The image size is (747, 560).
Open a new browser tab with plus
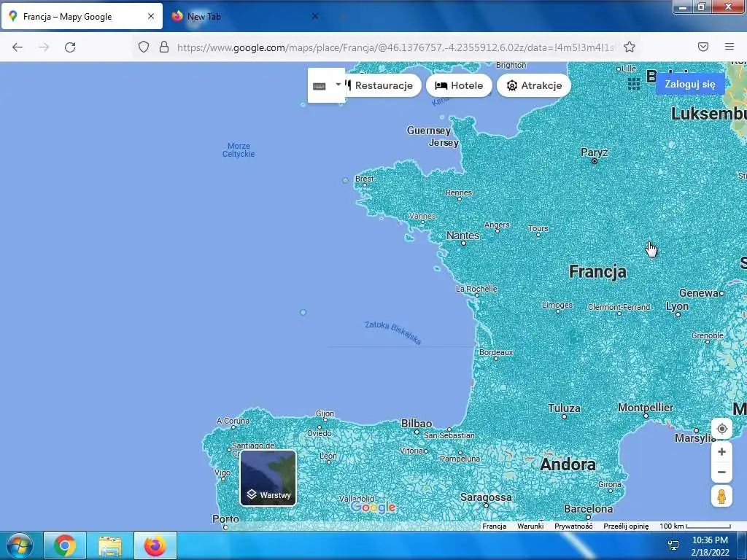341,16
